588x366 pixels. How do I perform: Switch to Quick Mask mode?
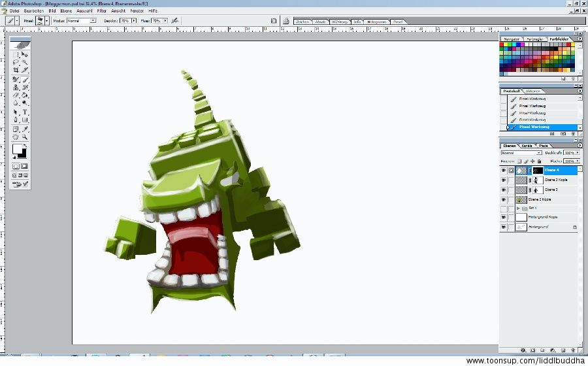tap(24, 166)
